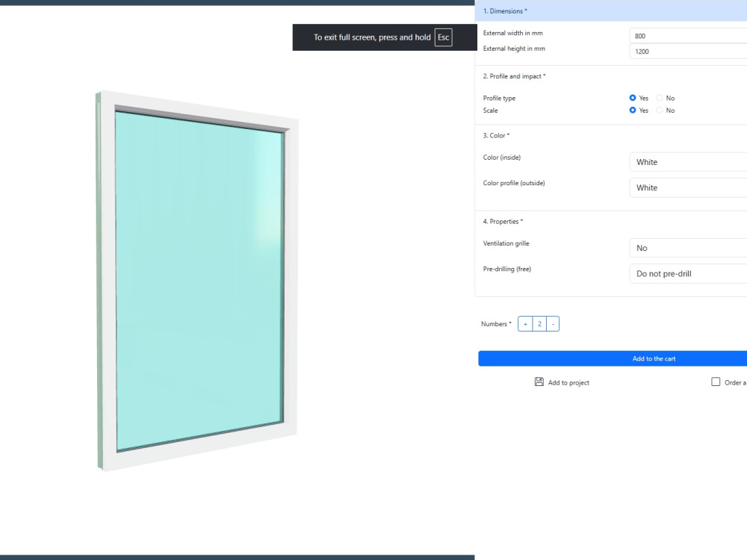The width and height of the screenshot is (747, 560).
Task: Click the Numbers label
Action: [x=496, y=324]
